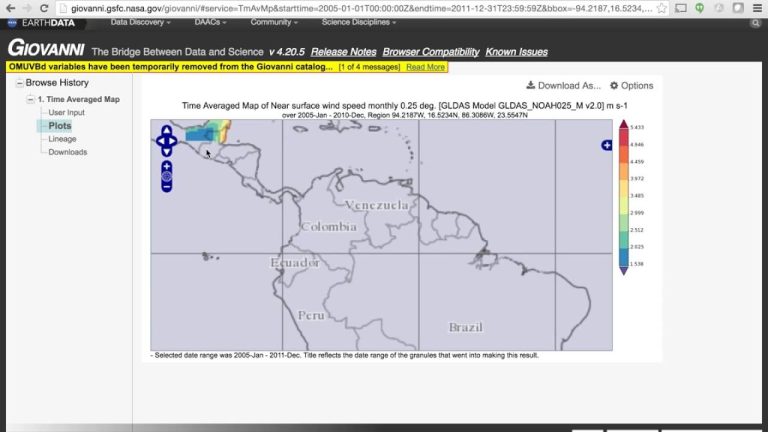The image size is (768, 432).
Task: Click the Ecuador label on the map
Action: [x=295, y=263]
